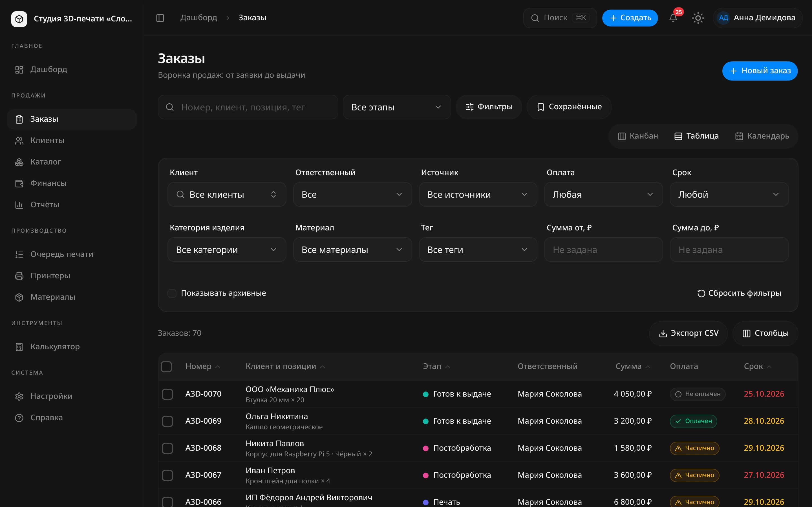
Task: Expand the Все материалы dropdown
Action: (x=352, y=250)
